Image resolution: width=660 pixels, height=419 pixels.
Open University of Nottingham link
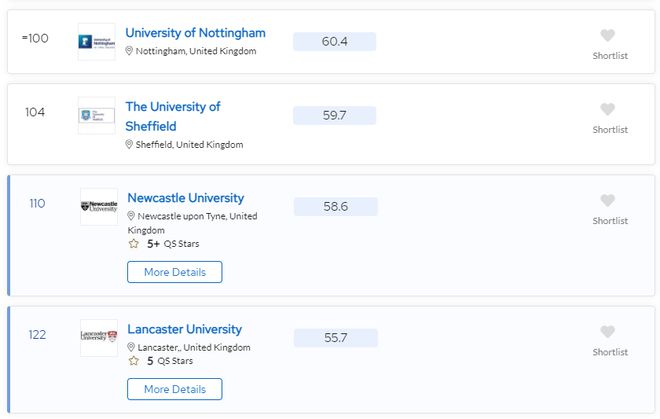[195, 33]
